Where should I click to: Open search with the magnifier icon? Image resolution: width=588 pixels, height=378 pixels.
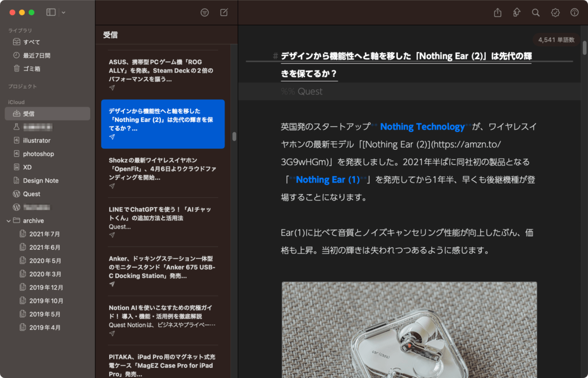coord(536,13)
